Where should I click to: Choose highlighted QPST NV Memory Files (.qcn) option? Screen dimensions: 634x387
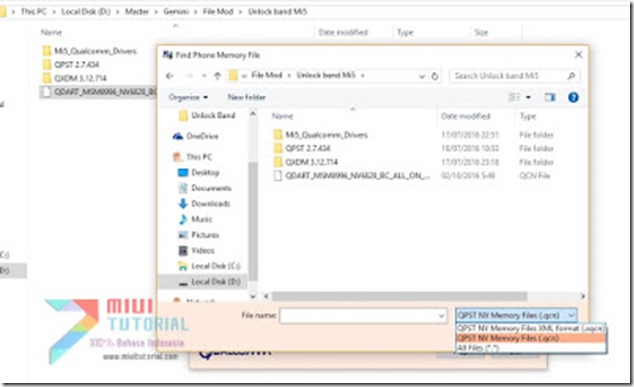coord(531,338)
